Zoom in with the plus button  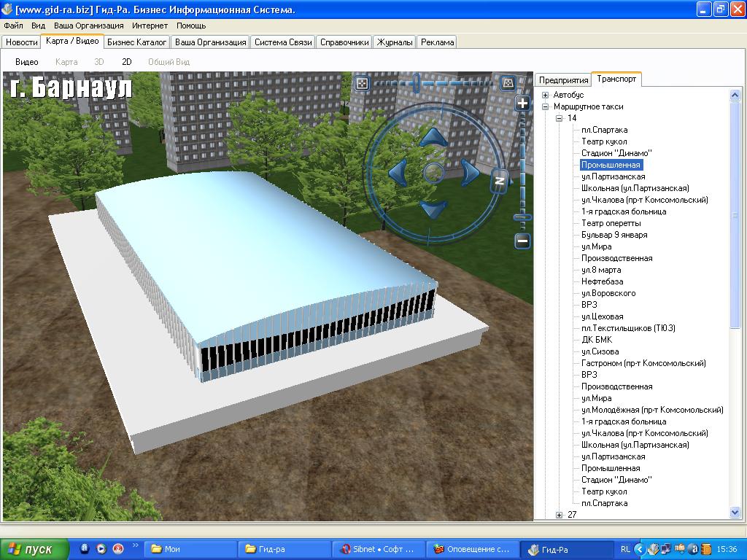(522, 104)
